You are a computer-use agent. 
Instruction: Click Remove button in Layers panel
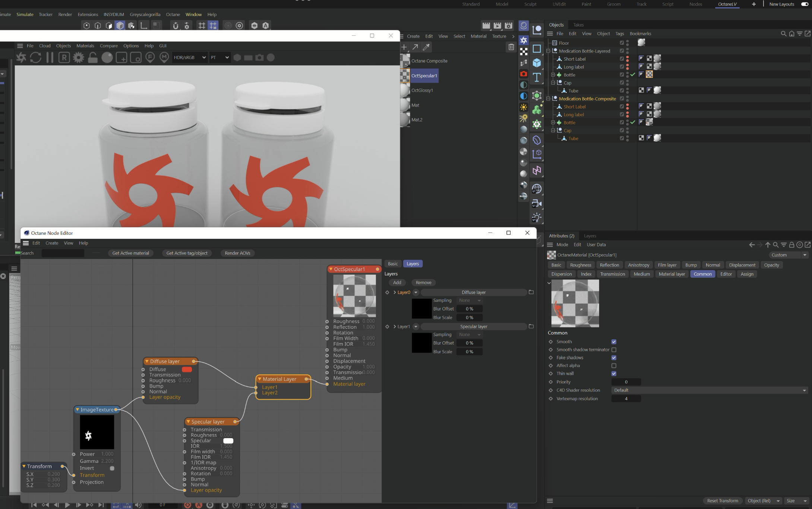423,282
